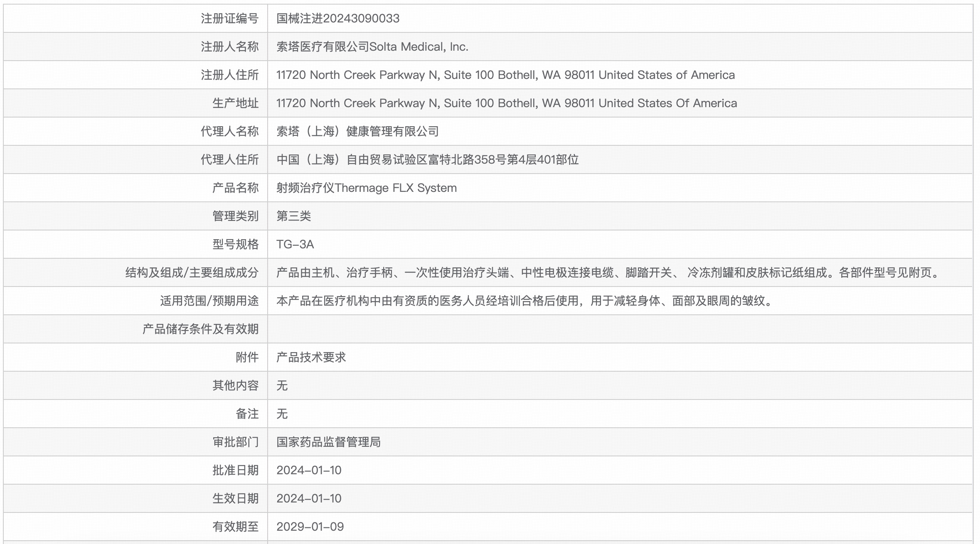The image size is (980, 544).
Task: Click the 备注 row value 无
Action: (x=282, y=414)
